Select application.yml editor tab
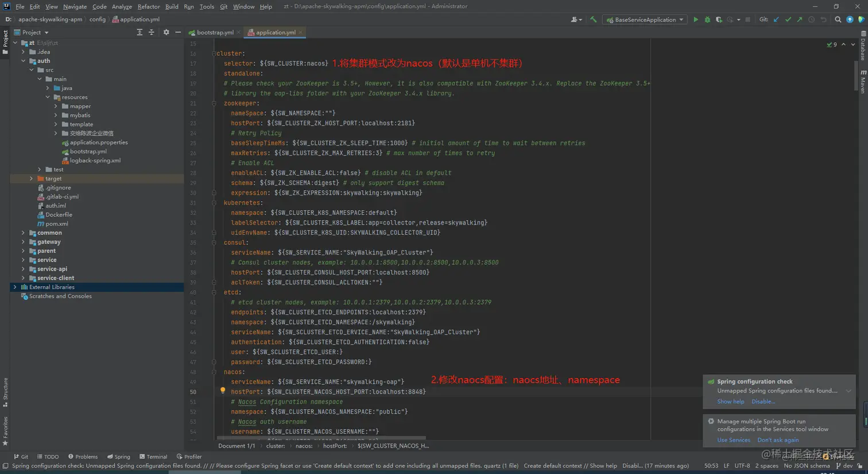Viewport: 868px width, 474px height. coord(276,32)
